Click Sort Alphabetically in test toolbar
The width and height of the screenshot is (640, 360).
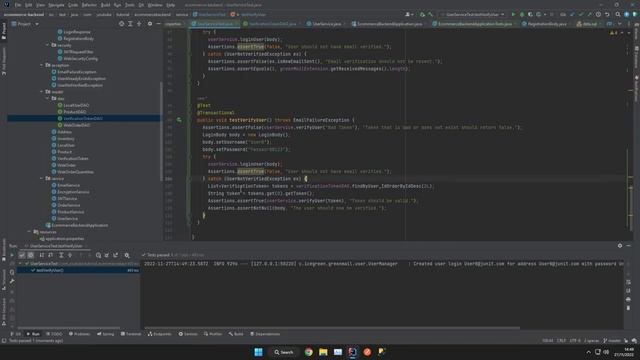[x=42, y=255]
